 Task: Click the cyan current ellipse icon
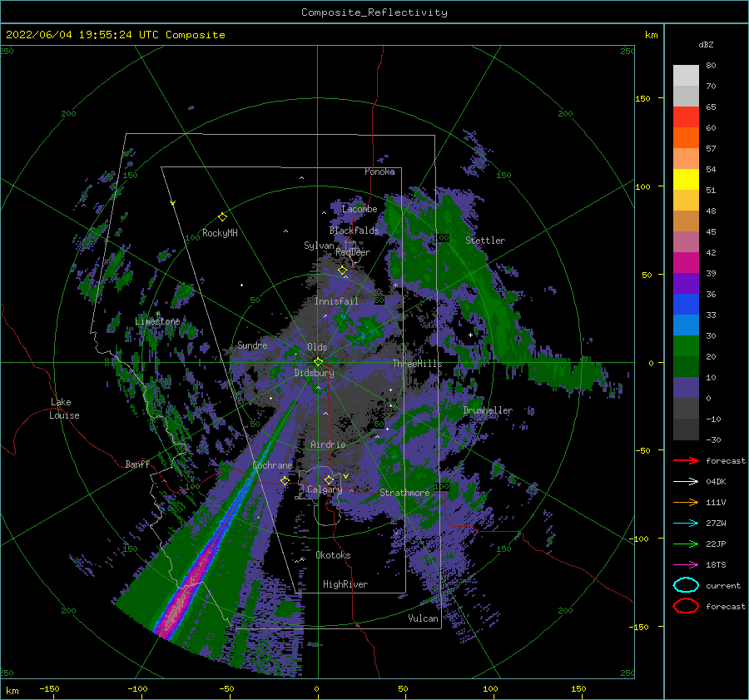point(686,585)
